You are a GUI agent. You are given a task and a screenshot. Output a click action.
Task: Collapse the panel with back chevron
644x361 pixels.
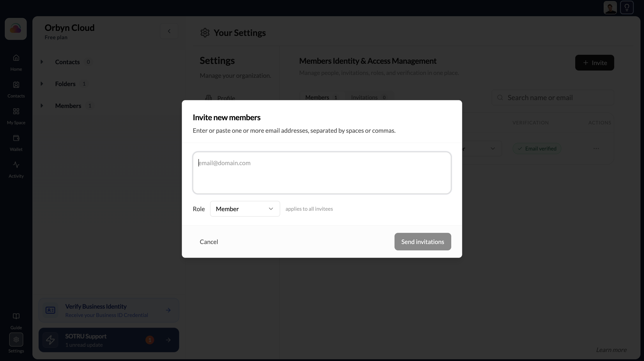coord(169,31)
